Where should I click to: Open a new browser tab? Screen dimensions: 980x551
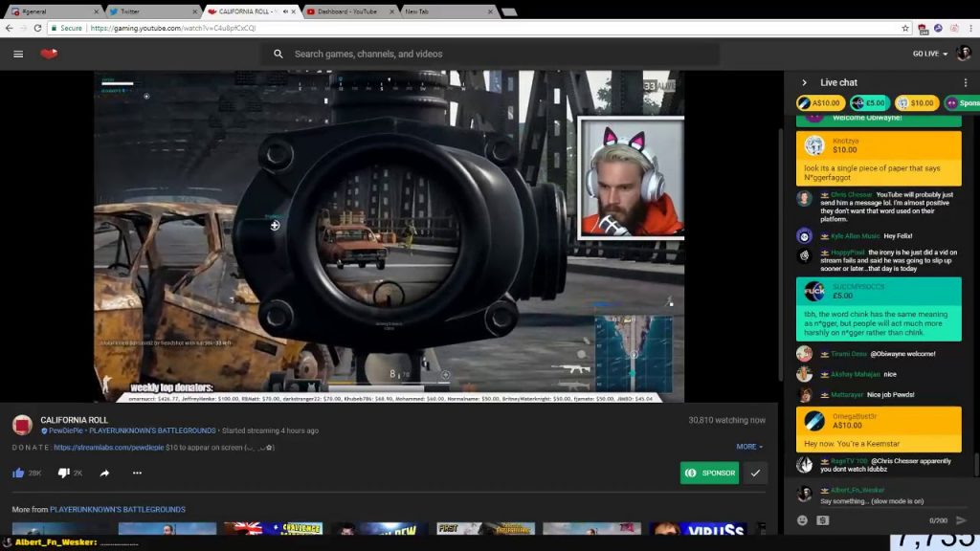[x=509, y=11]
